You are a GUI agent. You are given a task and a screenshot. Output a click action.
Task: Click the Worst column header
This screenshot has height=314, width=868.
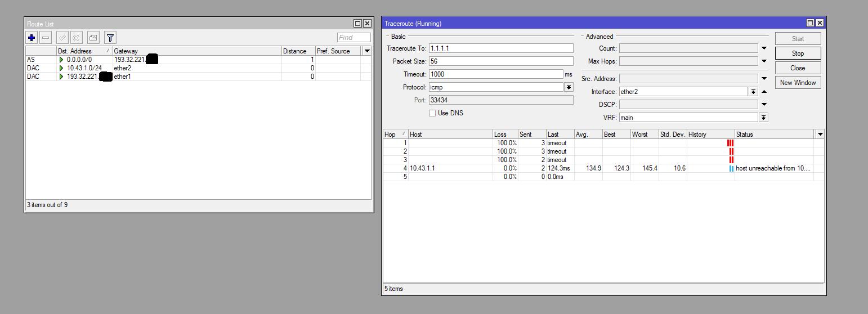[x=645, y=134]
